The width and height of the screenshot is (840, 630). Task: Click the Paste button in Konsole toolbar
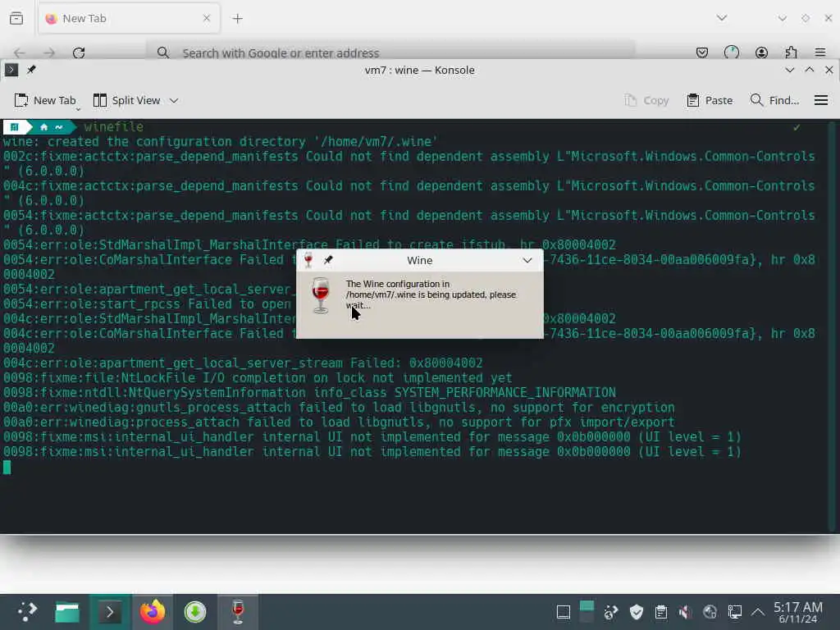[x=710, y=101]
